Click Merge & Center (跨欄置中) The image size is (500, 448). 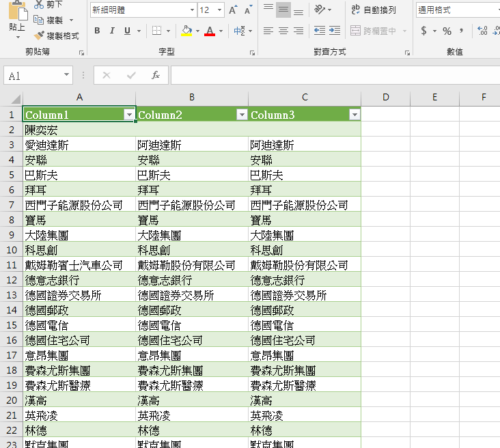point(374,31)
